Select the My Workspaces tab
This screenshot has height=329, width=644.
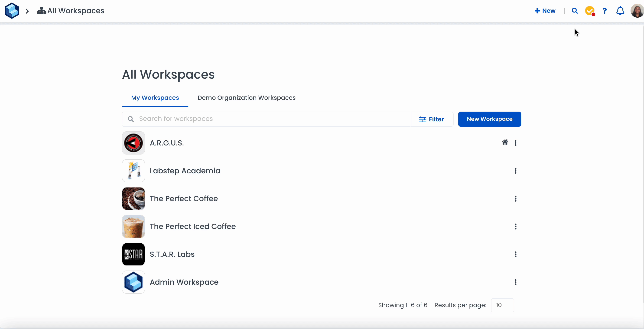tap(155, 98)
